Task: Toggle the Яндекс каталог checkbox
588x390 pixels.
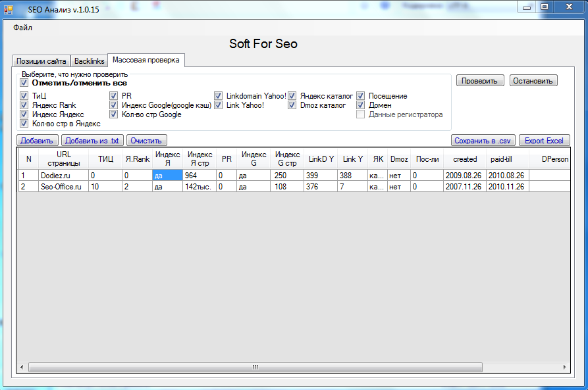Action: point(292,96)
